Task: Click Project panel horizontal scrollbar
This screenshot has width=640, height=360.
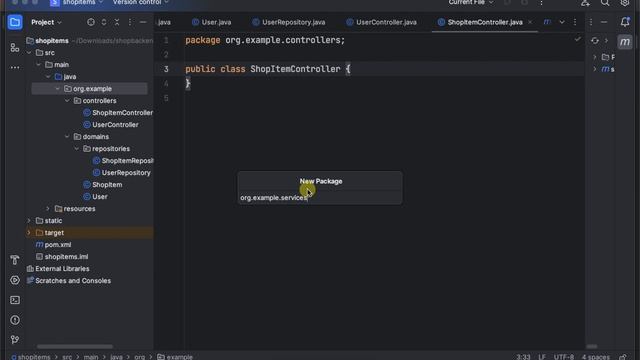Action: 75,346
